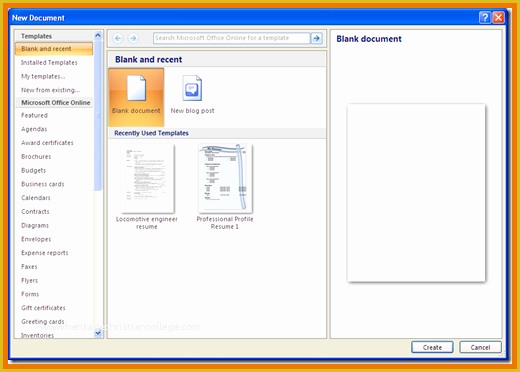
Task: Click the Templates header
Action: point(36,36)
